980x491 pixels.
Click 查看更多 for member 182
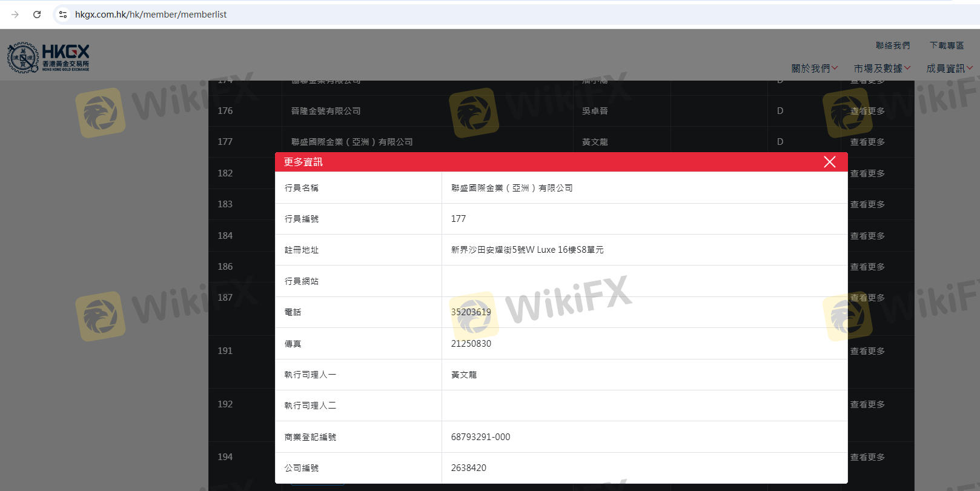tap(867, 173)
